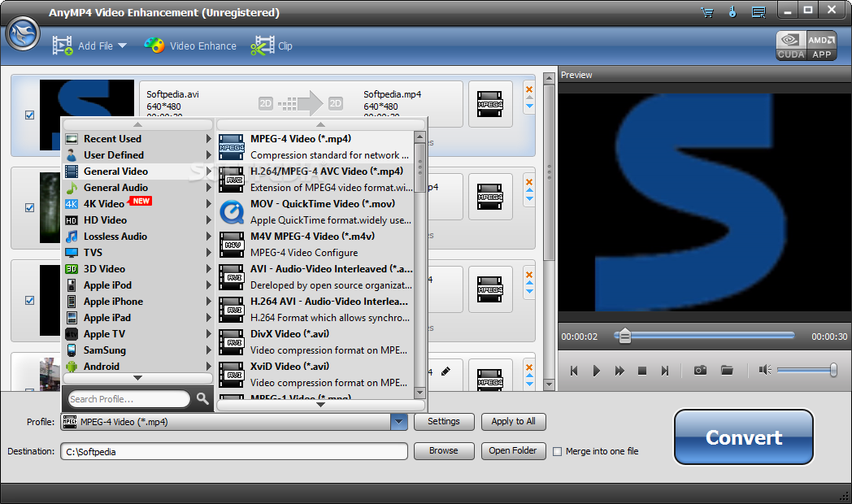Image resolution: width=852 pixels, height=504 pixels.
Task: Click Apply to All button
Action: 514,421
